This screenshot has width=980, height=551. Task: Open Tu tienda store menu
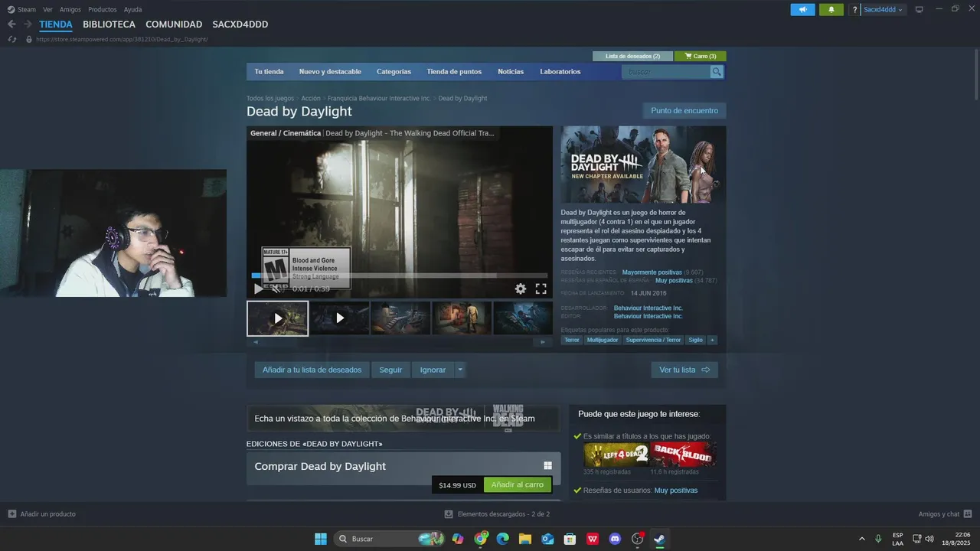click(269, 72)
